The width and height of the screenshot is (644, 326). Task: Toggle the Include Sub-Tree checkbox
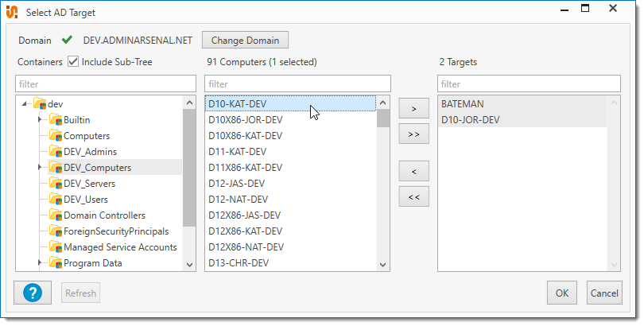tap(73, 61)
